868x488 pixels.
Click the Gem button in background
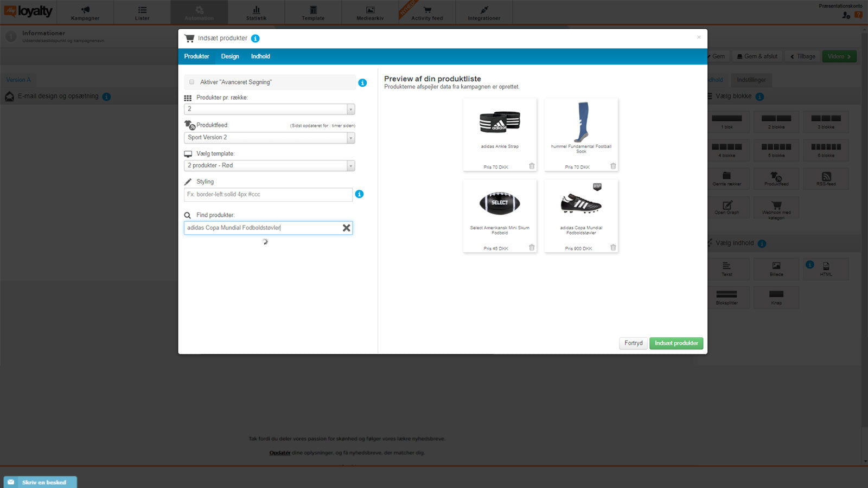coord(717,56)
